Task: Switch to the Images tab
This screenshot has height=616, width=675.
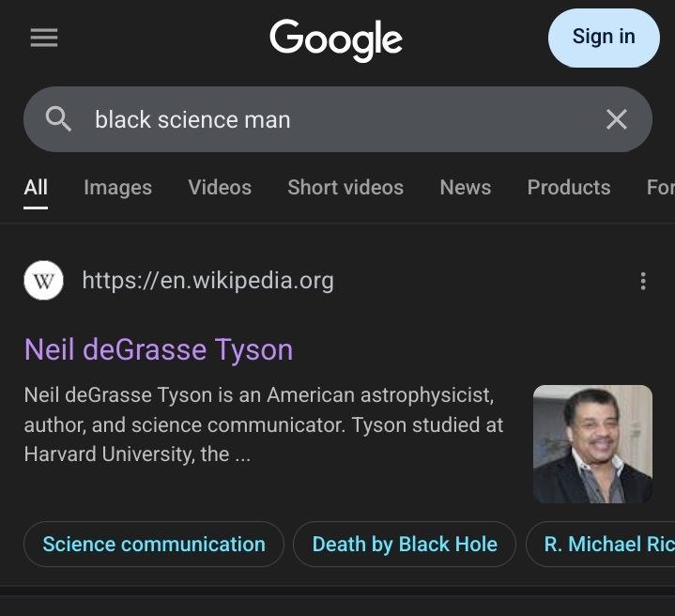Action: tap(118, 188)
